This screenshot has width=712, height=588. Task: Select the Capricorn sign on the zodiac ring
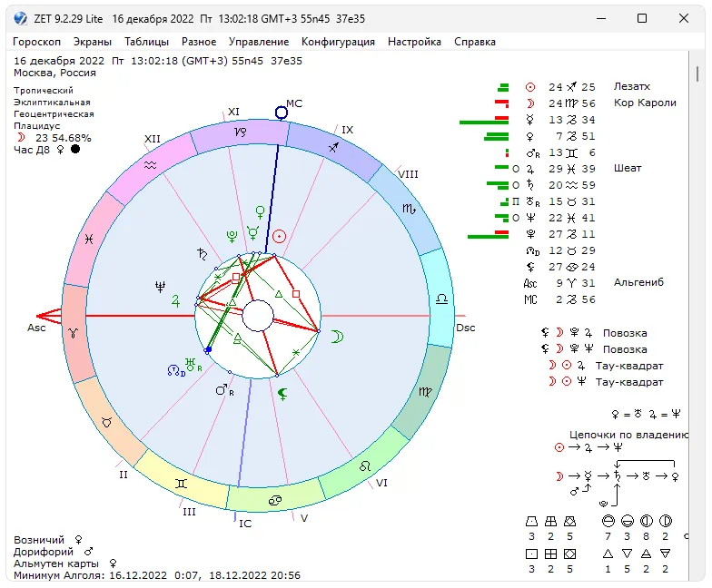[x=240, y=132]
